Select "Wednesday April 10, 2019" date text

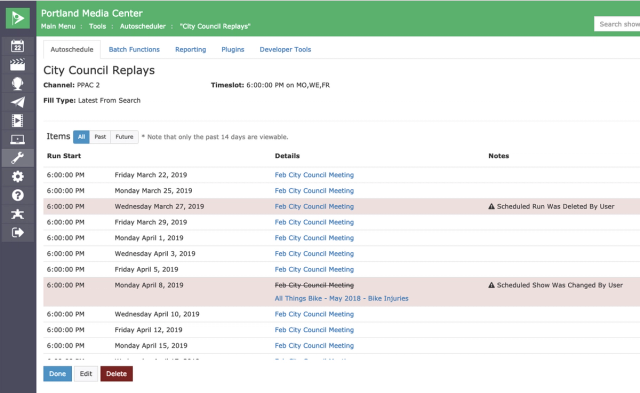(x=157, y=314)
